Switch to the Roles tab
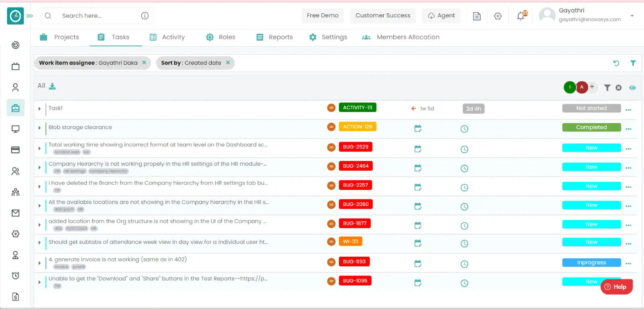 click(x=221, y=37)
